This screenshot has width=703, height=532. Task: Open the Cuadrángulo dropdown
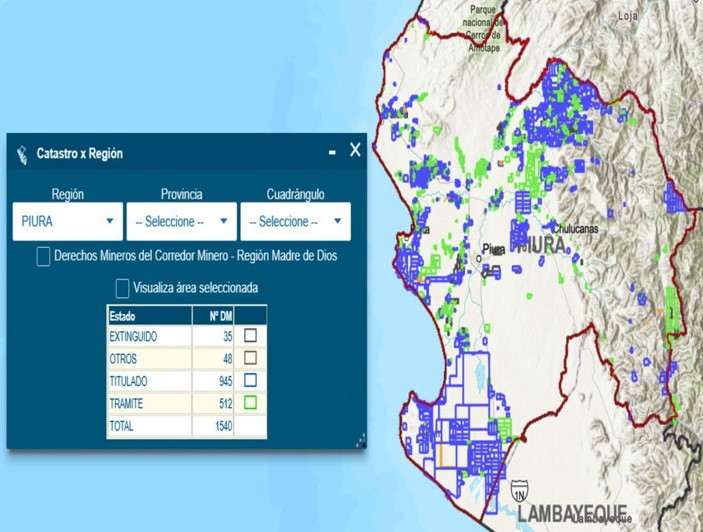tap(295, 222)
